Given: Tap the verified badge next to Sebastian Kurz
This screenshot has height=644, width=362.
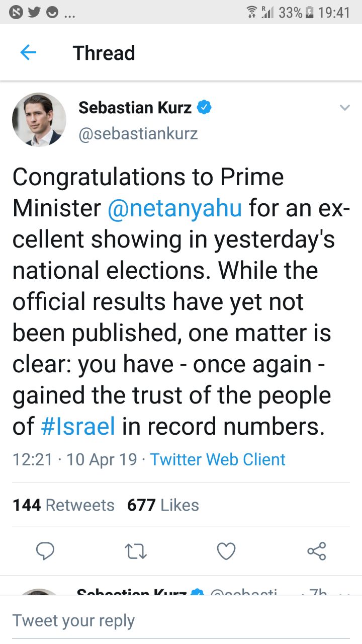Looking at the screenshot, I should point(204,108).
